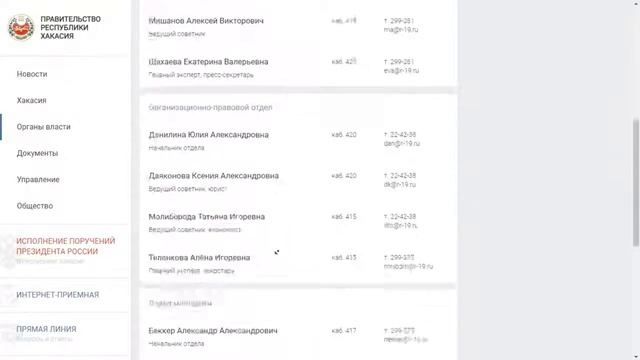Click the Khakassia coat of arms logo

pos(21,27)
